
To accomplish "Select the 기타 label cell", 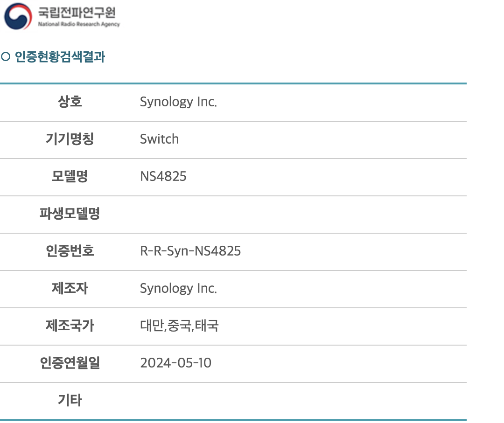I will [x=70, y=400].
